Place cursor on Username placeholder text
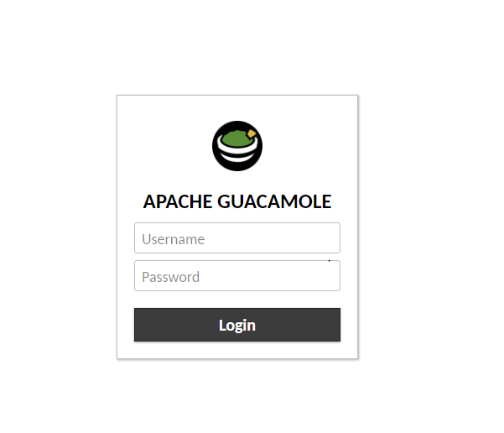Screen dimensions: 504x433 (174, 239)
